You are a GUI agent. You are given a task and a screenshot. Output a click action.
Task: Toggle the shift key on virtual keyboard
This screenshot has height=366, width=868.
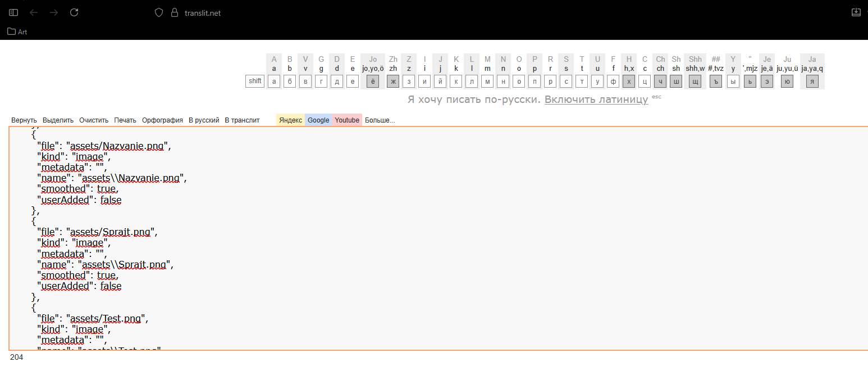(255, 81)
